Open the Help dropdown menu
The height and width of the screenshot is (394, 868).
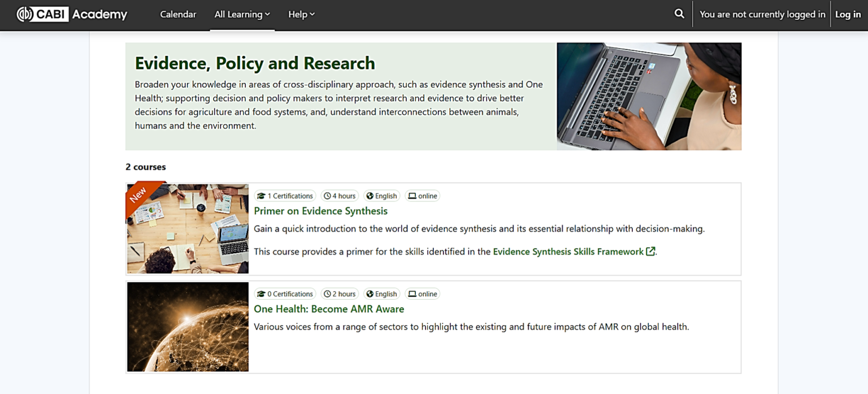[301, 14]
